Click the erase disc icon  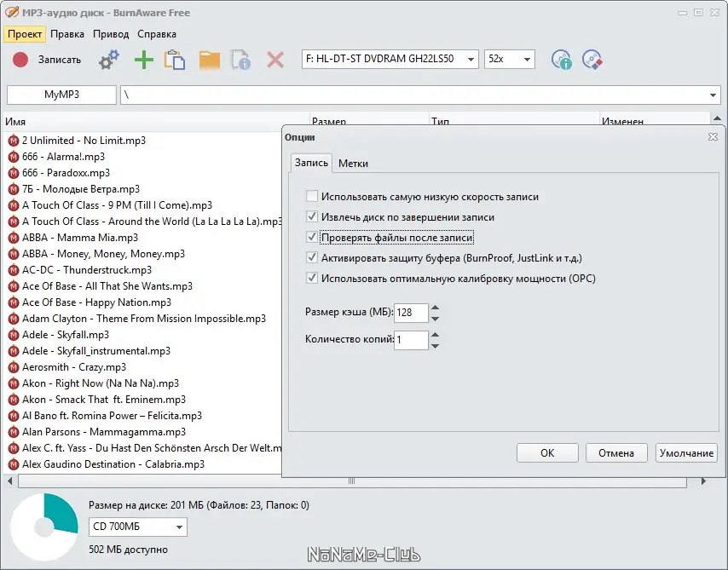point(592,60)
